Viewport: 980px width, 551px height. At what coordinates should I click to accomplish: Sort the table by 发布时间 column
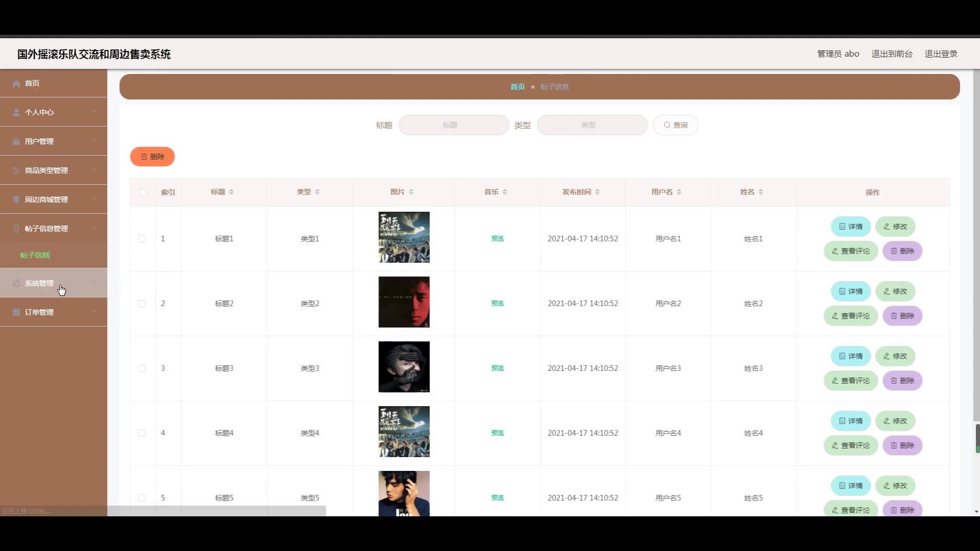[x=597, y=192]
